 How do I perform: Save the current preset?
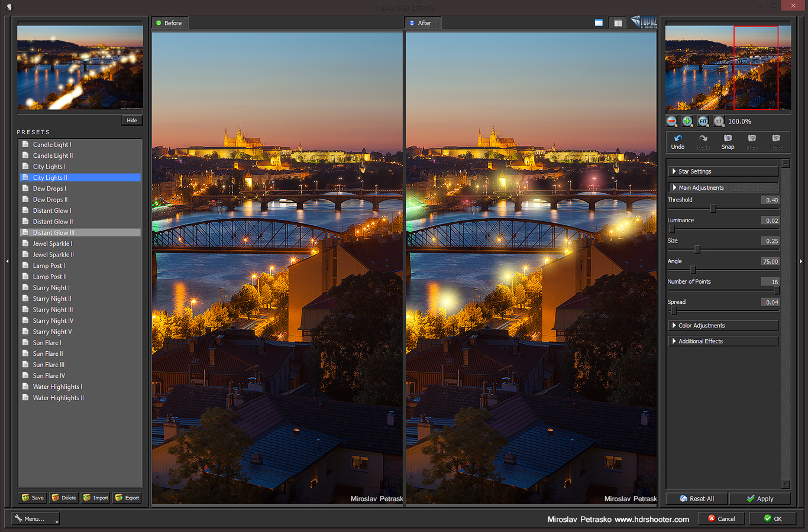point(33,498)
